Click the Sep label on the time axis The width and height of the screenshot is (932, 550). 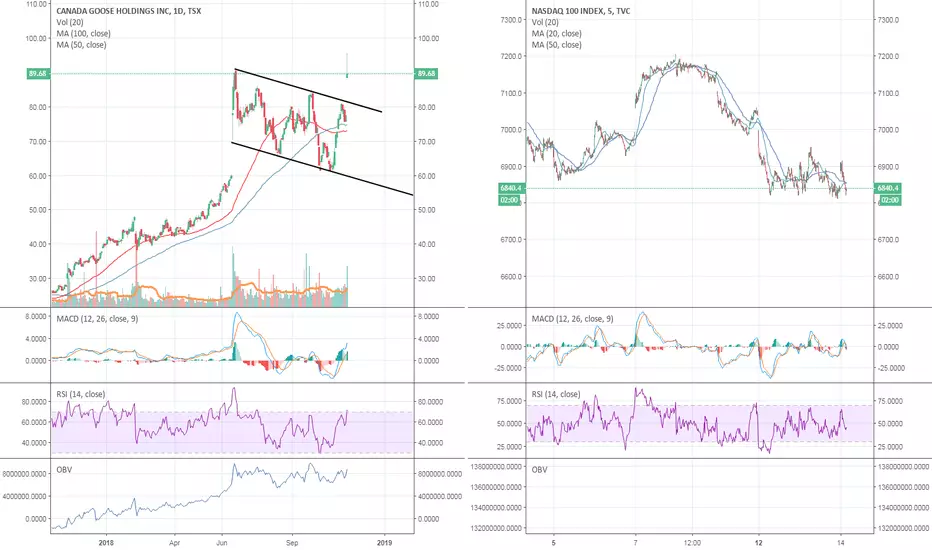291,542
